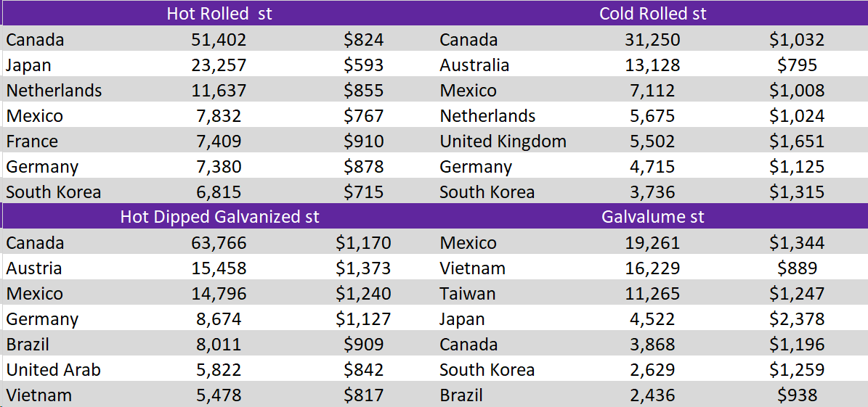868x407 pixels.
Task: Select the Hot Rolled st header
Action: pos(219,14)
